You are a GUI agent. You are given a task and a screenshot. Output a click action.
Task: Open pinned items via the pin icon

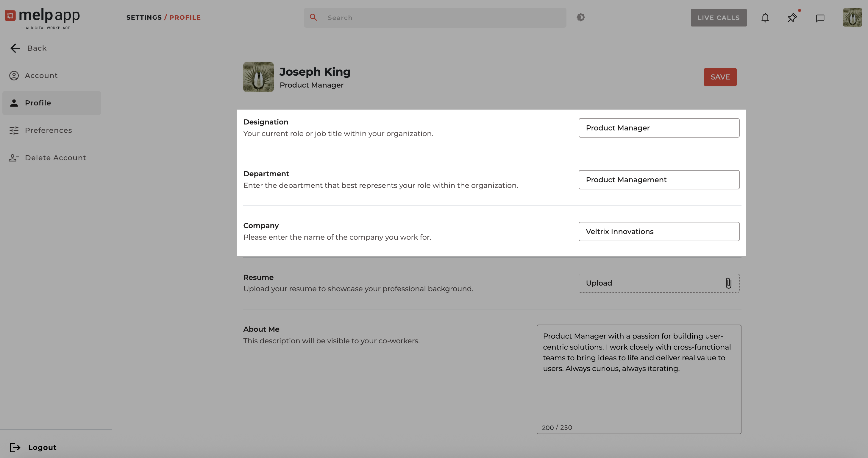pos(792,18)
